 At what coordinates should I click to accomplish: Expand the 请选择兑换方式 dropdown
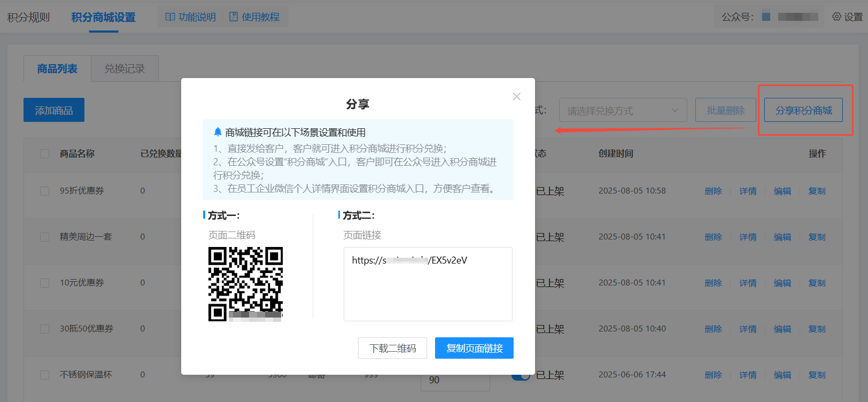(x=623, y=111)
